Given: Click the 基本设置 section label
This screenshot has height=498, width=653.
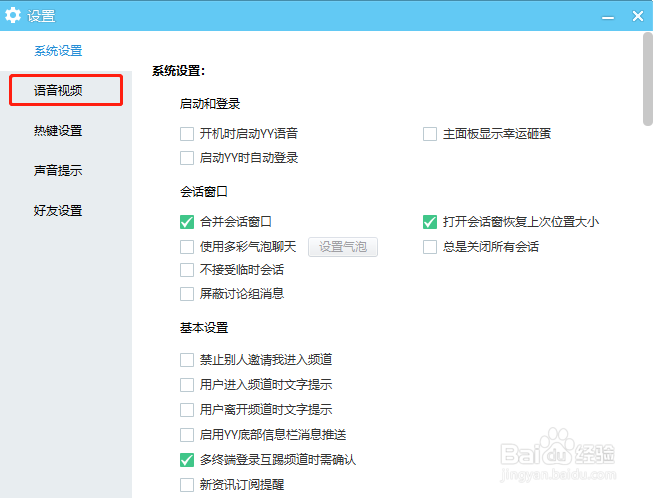Looking at the screenshot, I should (204, 328).
